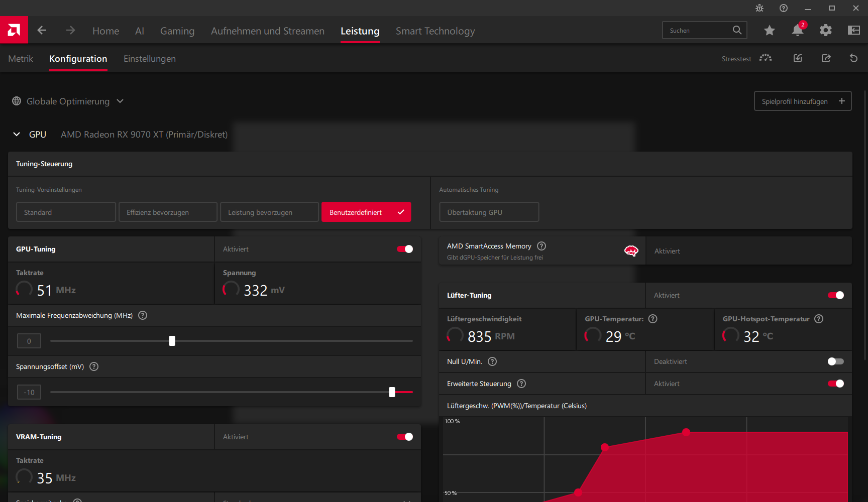Open settings gear icon
Image resolution: width=868 pixels, height=502 pixels.
tap(825, 30)
